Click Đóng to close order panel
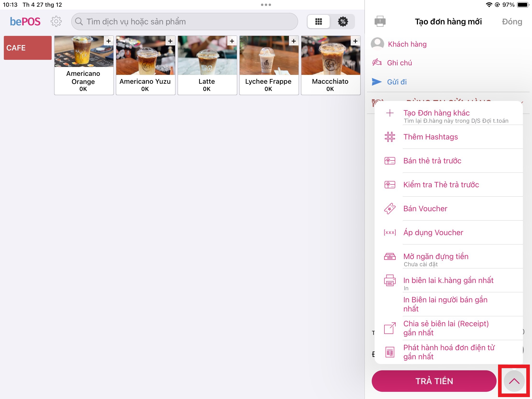Screen dimensions: 532x399 tap(512, 22)
